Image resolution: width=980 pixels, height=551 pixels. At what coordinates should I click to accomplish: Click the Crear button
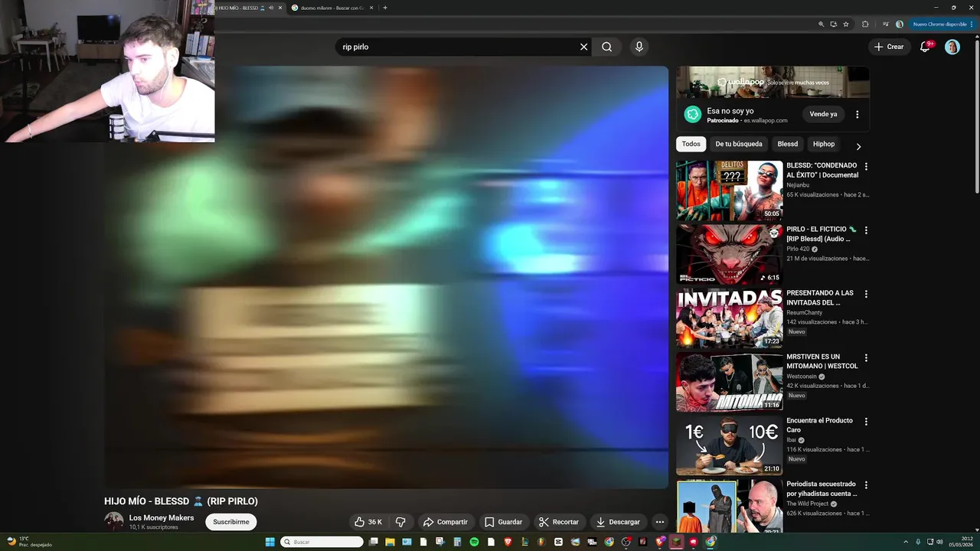[889, 47]
